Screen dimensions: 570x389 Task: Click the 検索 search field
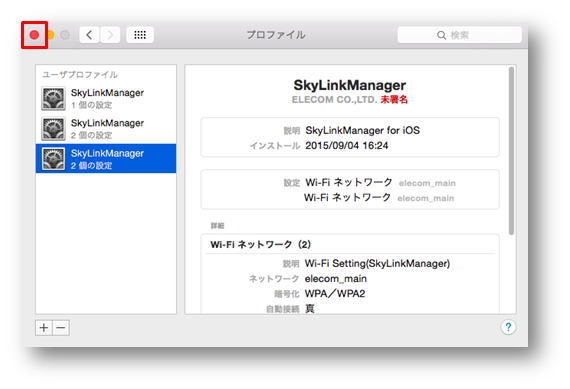click(459, 35)
